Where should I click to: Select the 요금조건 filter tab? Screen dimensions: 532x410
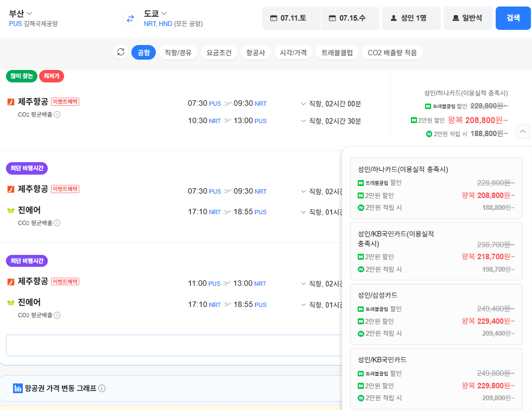(219, 53)
